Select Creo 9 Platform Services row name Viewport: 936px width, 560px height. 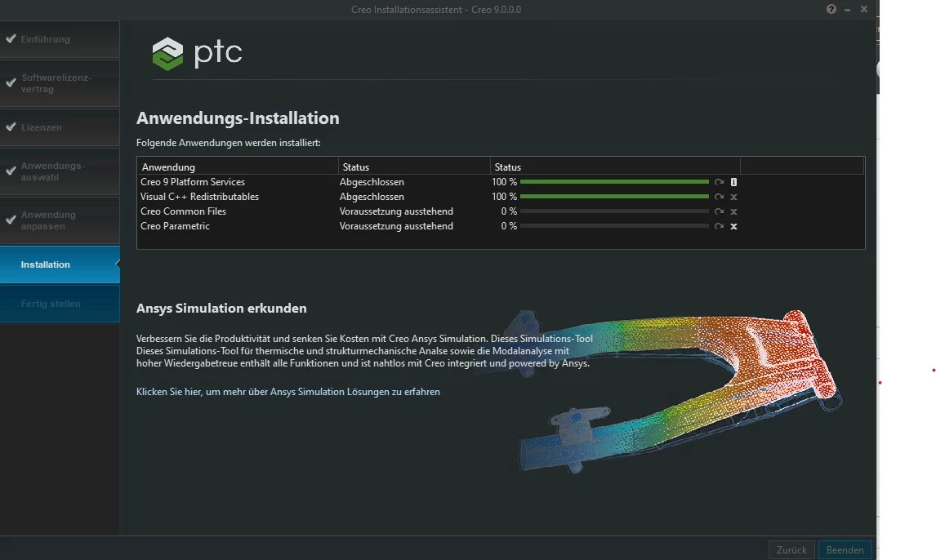click(x=192, y=182)
